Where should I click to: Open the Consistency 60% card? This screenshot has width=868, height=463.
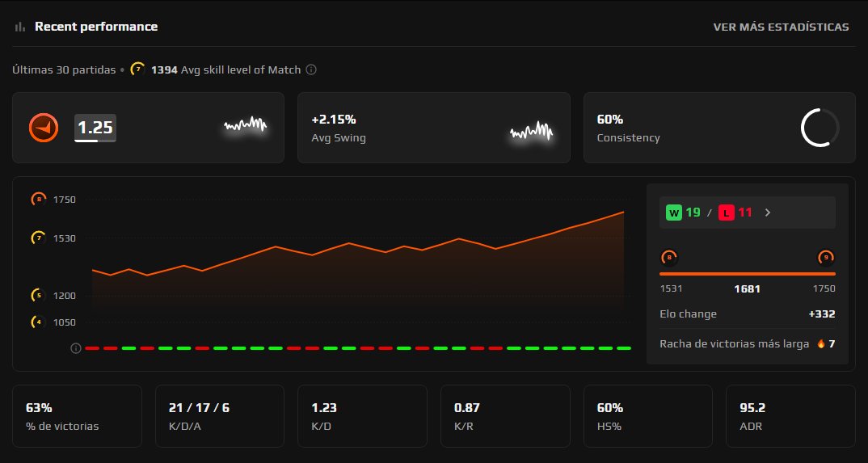[x=719, y=128]
